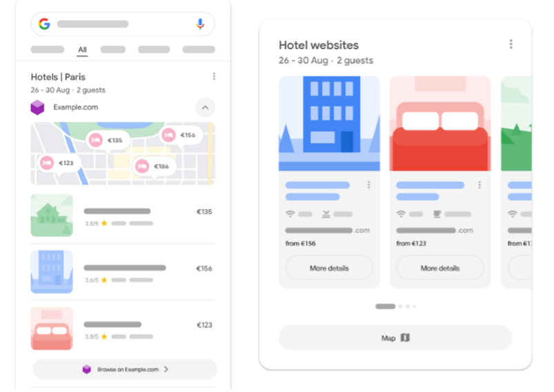This screenshot has height=392, width=554.
Task: Click the €135 price in hotel list
Action: [204, 212]
